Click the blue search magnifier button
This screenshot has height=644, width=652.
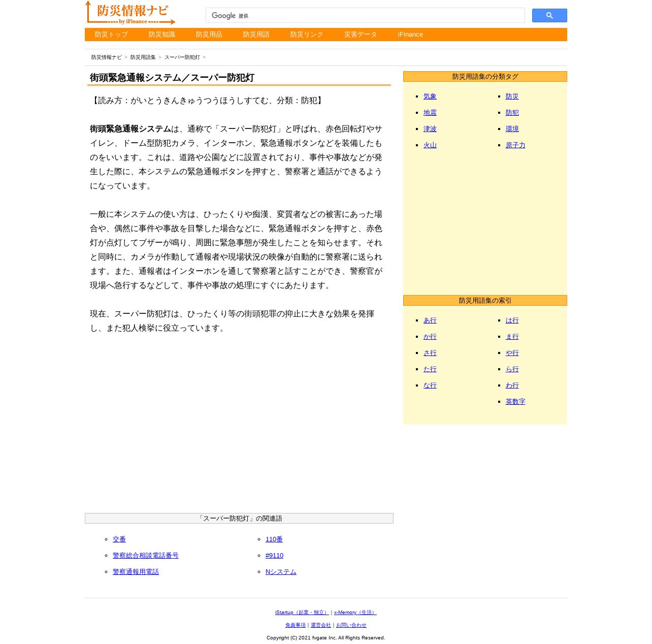coord(549,16)
